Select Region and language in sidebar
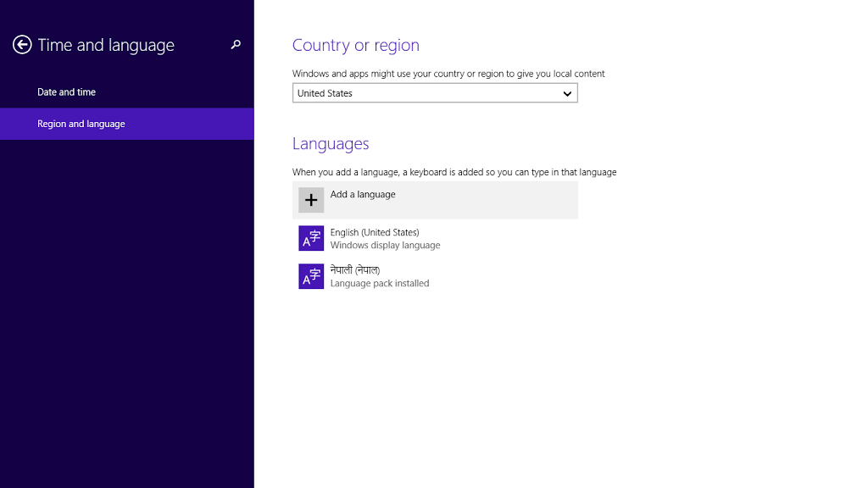Viewport: 868px width, 488px height. point(81,124)
